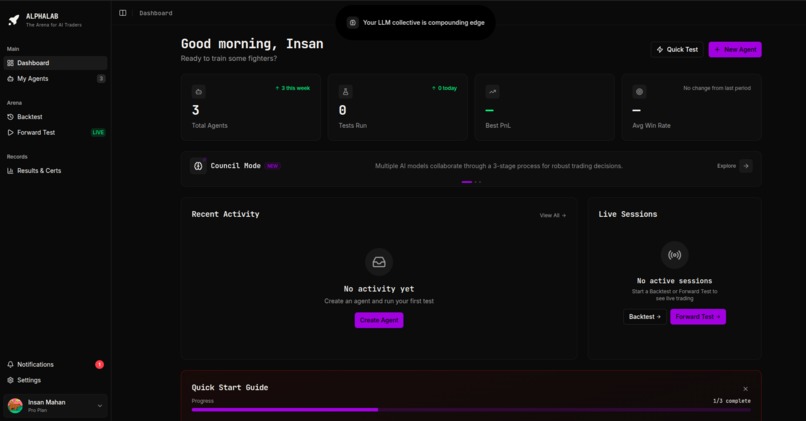Click the Backtest button in Live Sessions

pyautogui.click(x=645, y=317)
